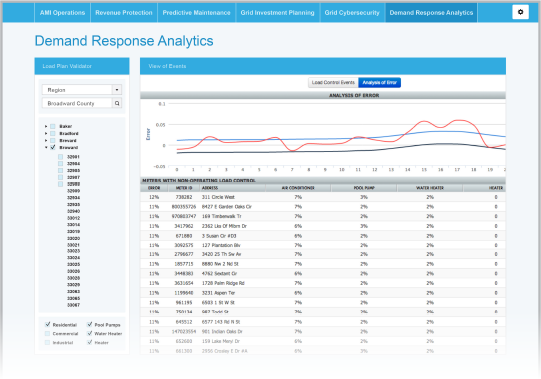Click the View of Events panel header
The width and height of the screenshot is (541, 379).
(x=323, y=66)
